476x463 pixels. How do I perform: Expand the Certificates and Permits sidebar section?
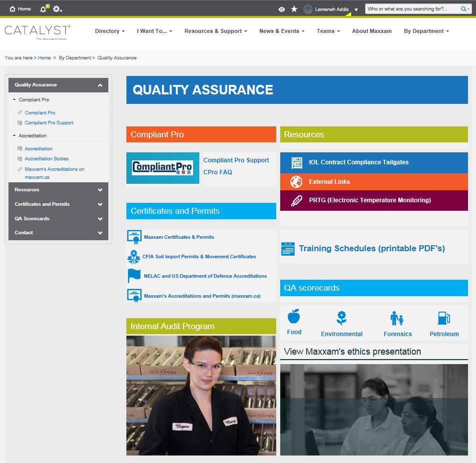(x=58, y=204)
